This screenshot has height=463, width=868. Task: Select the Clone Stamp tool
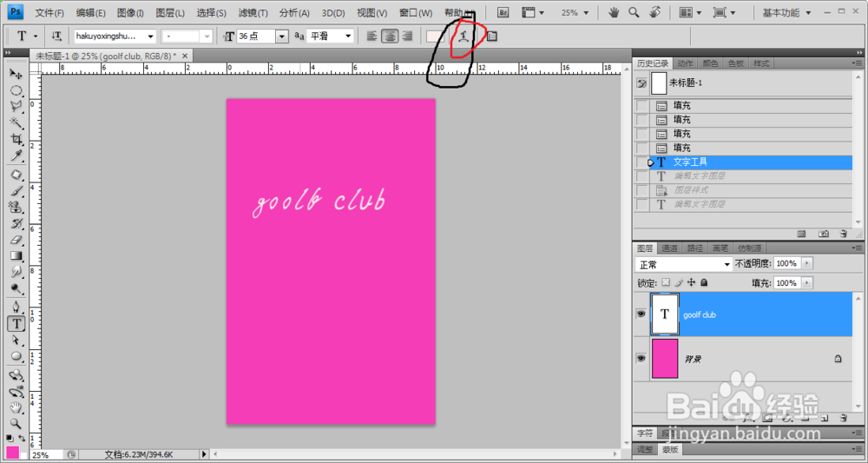click(x=16, y=208)
